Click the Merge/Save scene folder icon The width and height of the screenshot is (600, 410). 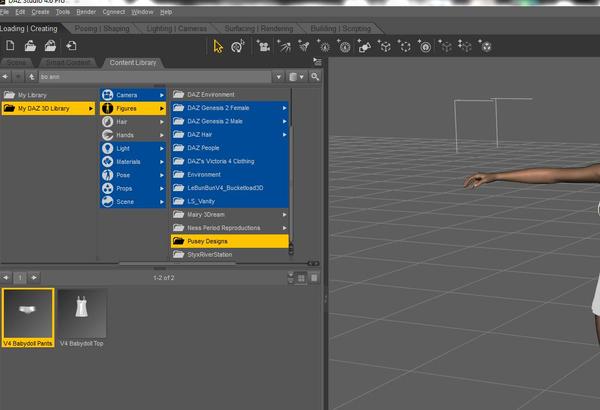[50, 46]
